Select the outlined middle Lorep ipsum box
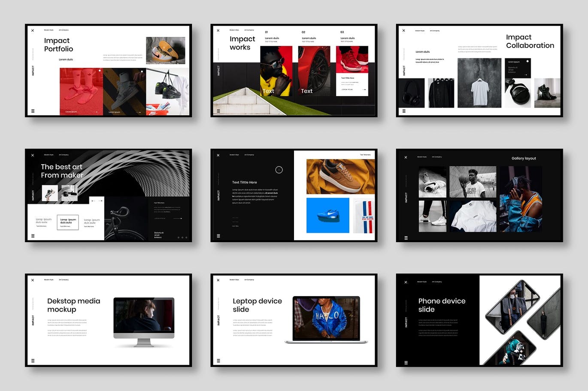588x391 pixels. point(67,223)
